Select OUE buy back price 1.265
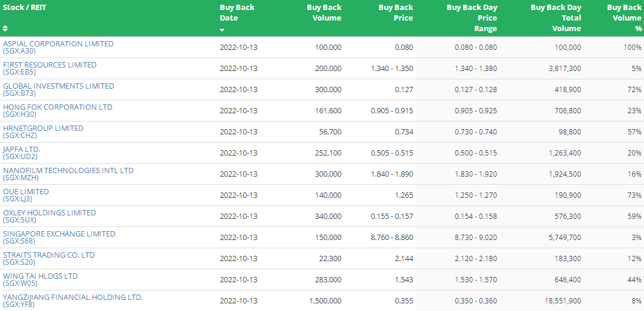 404,195
